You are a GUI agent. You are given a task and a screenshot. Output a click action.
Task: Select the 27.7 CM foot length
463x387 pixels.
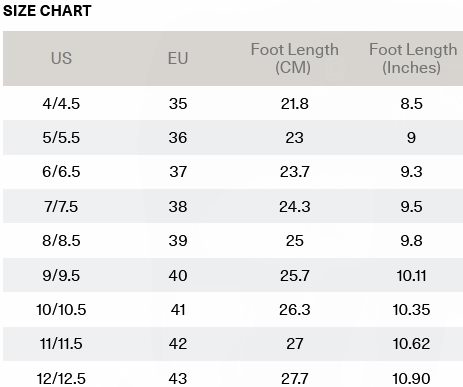point(295,379)
